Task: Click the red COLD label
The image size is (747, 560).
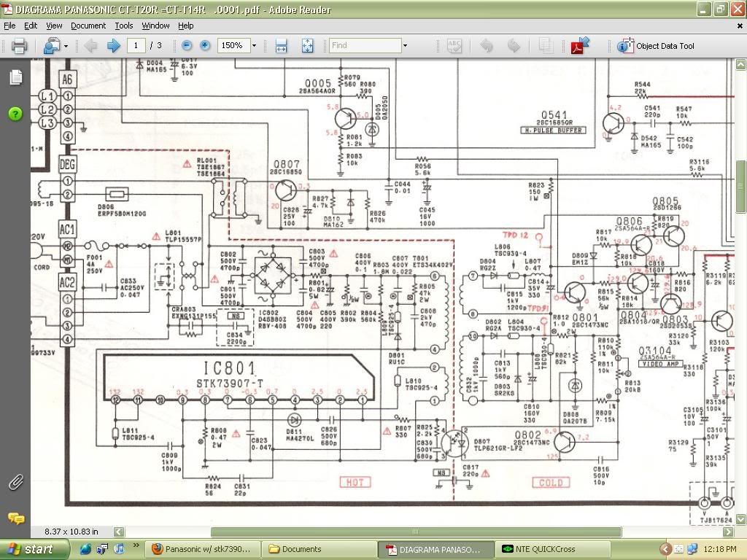Action: point(551,483)
